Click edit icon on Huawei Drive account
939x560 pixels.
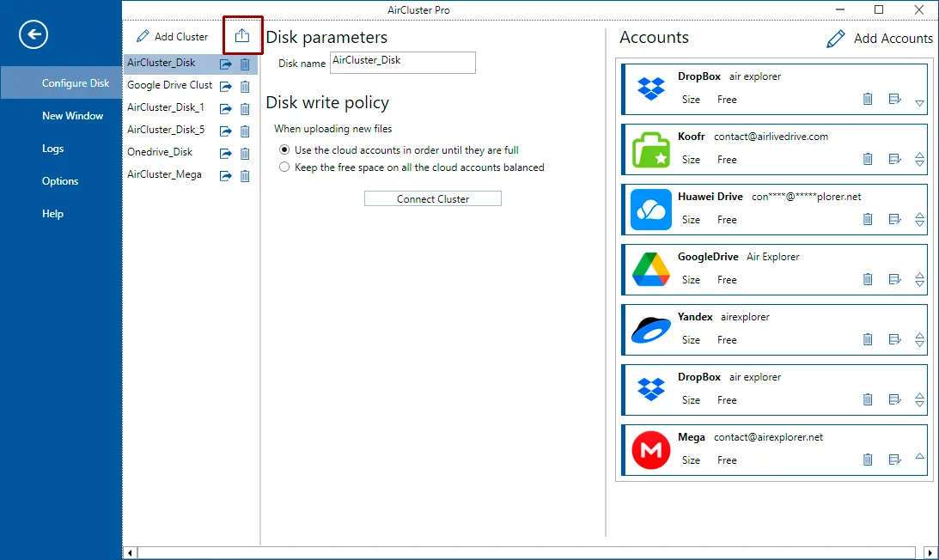click(x=894, y=219)
